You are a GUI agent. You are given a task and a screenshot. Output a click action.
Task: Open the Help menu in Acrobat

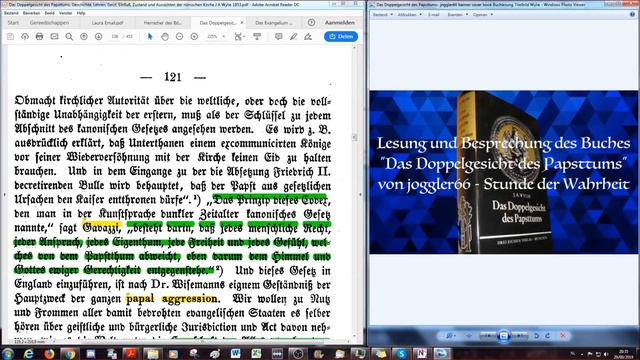pyautogui.click(x=81, y=13)
